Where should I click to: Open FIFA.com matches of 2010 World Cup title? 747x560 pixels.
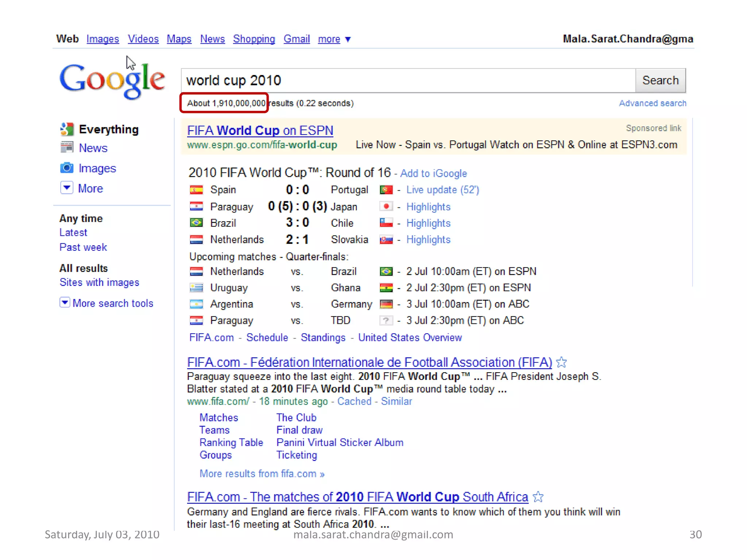coord(357,497)
